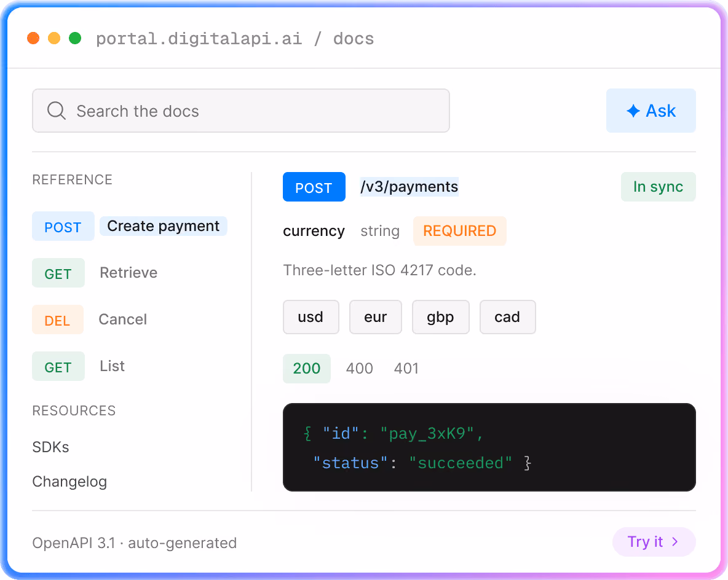The height and width of the screenshot is (580, 728).
Task: Click the In sync status badge
Action: [x=659, y=187]
